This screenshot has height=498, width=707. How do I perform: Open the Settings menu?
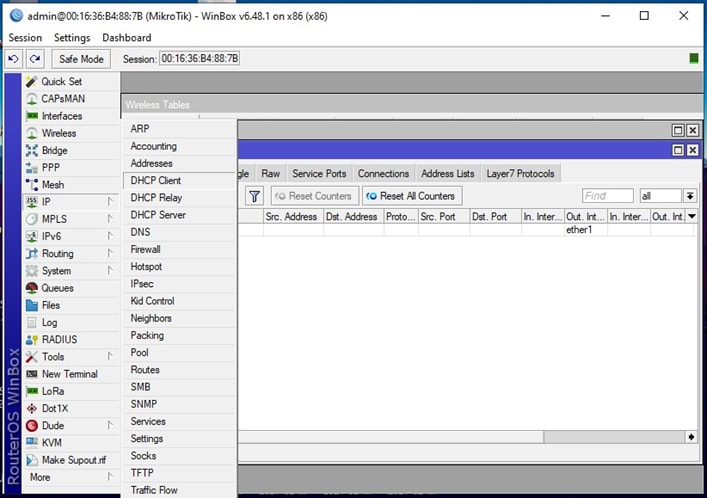coord(72,37)
